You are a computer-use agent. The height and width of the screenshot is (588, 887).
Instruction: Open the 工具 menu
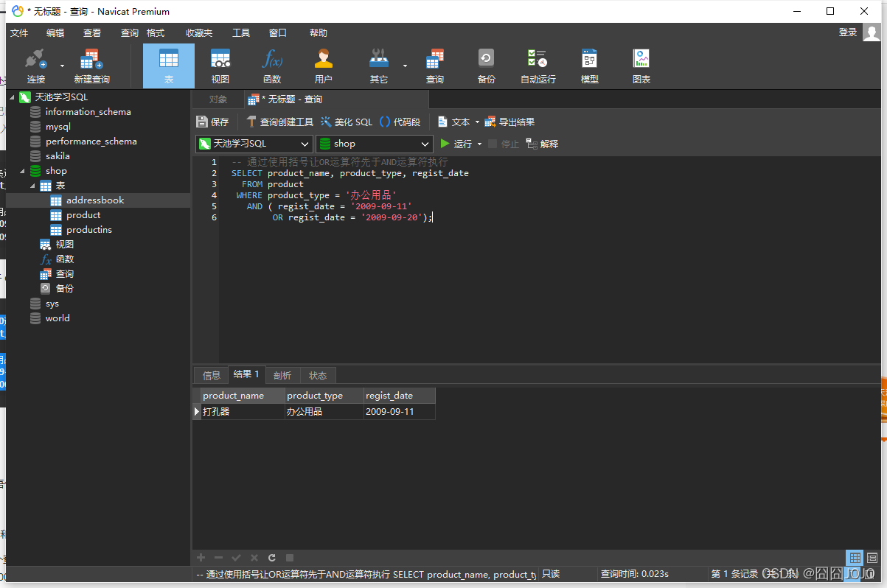[241, 33]
